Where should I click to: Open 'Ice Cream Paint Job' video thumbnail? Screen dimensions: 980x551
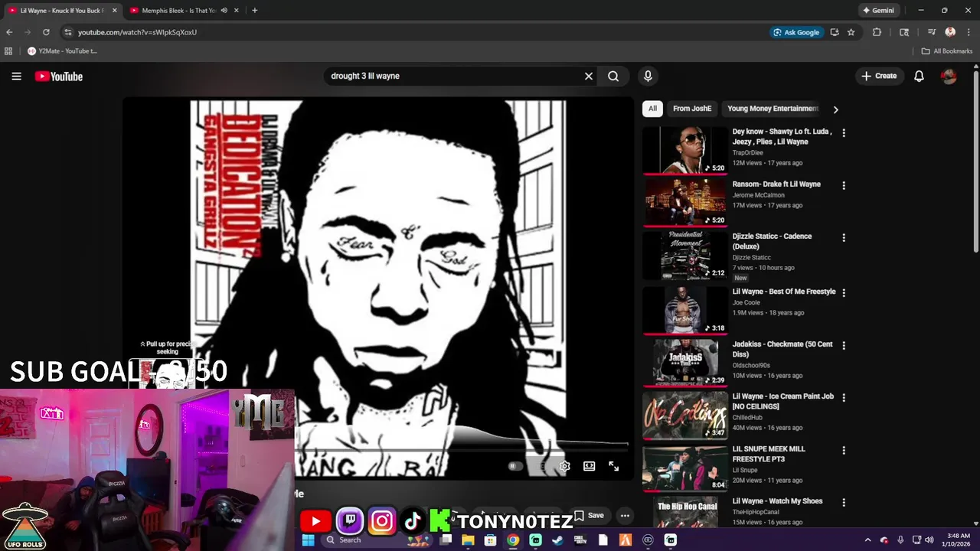[x=685, y=415]
